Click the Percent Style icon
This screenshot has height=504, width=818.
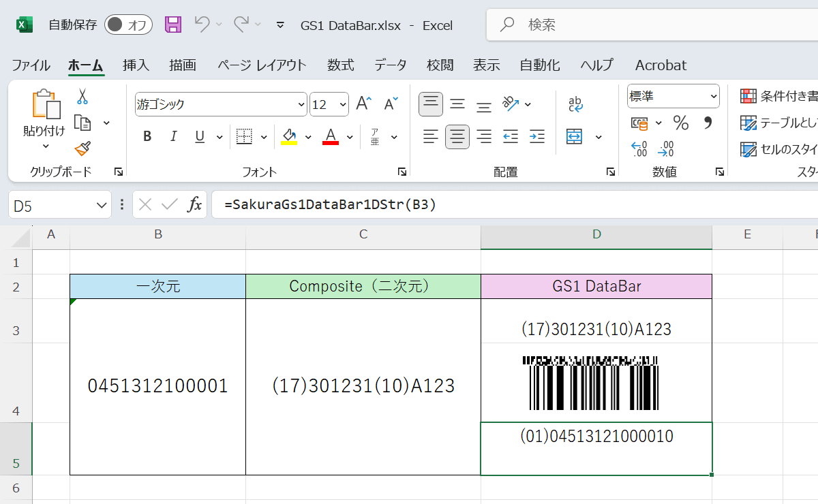pos(682,123)
